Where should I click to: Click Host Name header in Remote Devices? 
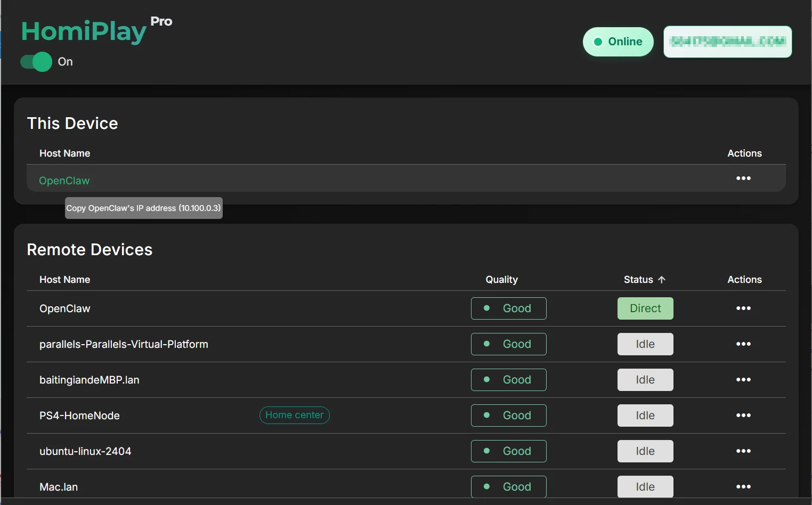[x=65, y=280]
